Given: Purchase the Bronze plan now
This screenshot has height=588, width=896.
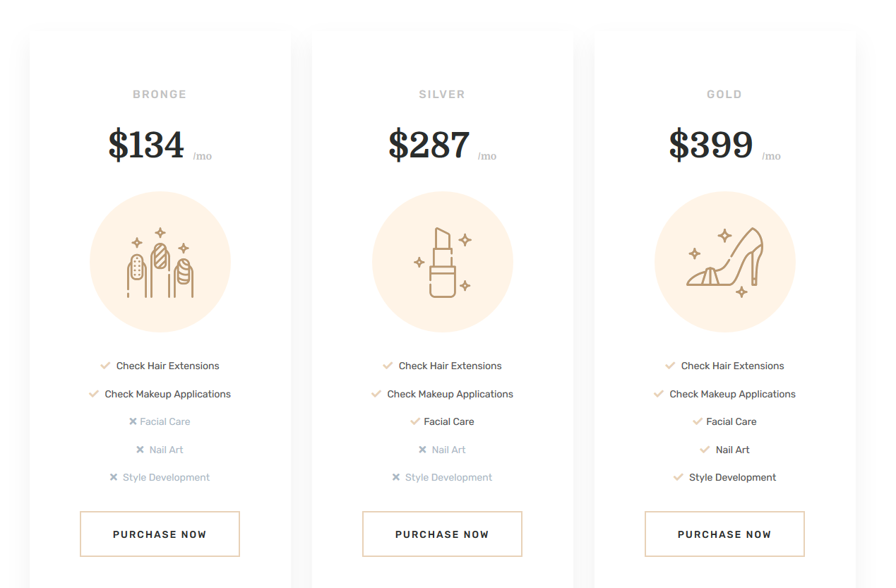Looking at the screenshot, I should click(x=160, y=534).
